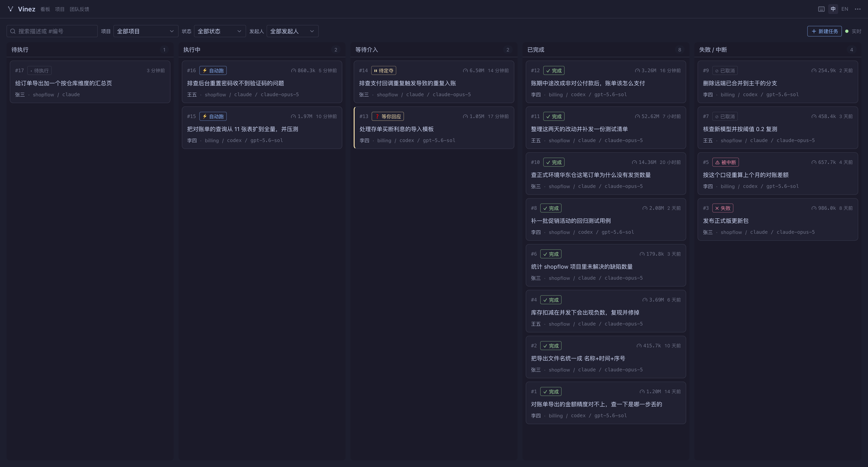Click the token gauge icon beside 986.0k
The image size is (868, 467).
click(x=814, y=208)
